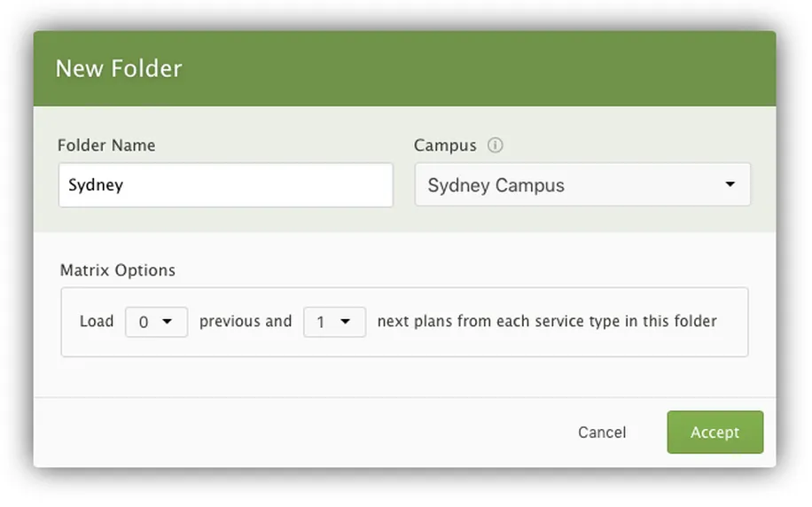Image resolution: width=812 pixels, height=507 pixels.
Task: Click the Sydney Campus selected value text
Action: (x=496, y=186)
